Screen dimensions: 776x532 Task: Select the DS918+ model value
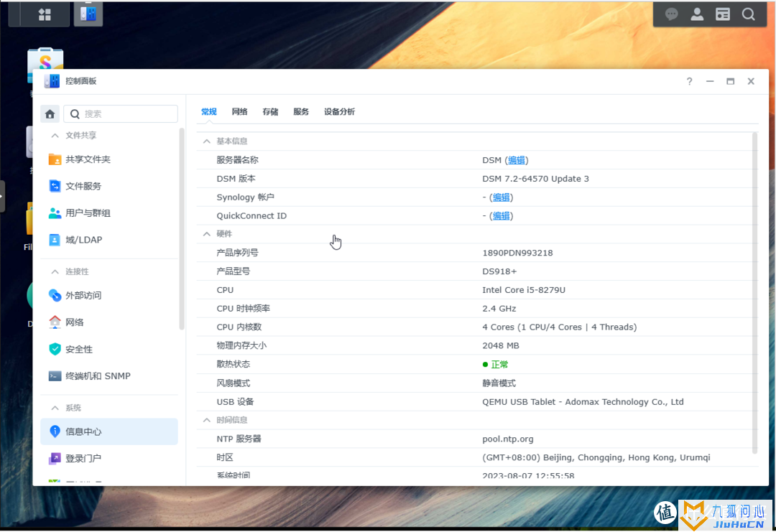[499, 271]
